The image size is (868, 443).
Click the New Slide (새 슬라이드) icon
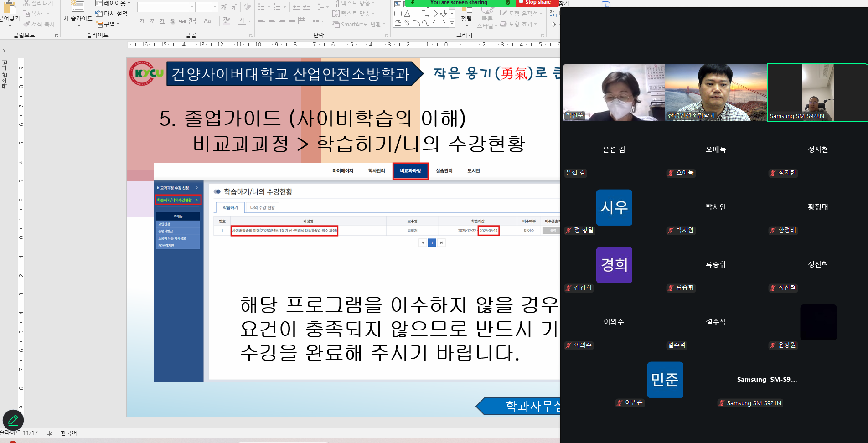pos(77,7)
